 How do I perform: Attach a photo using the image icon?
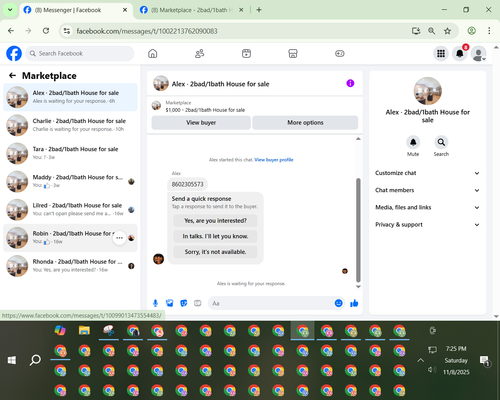point(169,303)
